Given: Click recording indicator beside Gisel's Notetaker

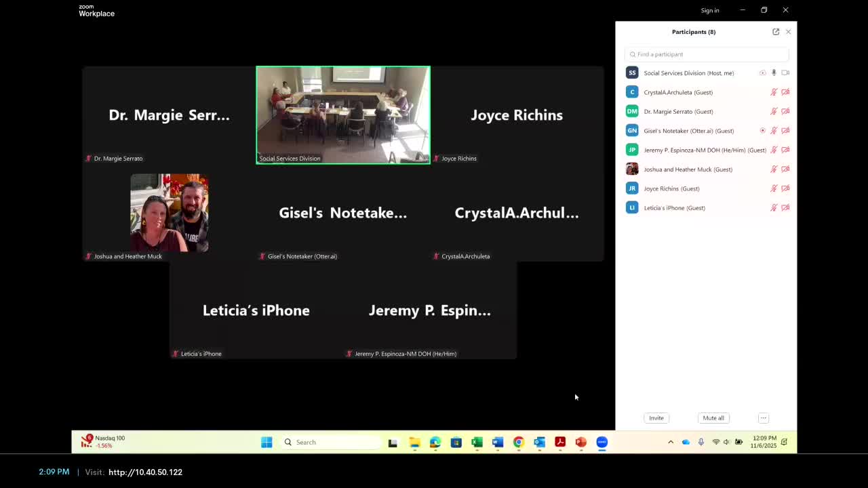Looking at the screenshot, I should pyautogui.click(x=762, y=131).
